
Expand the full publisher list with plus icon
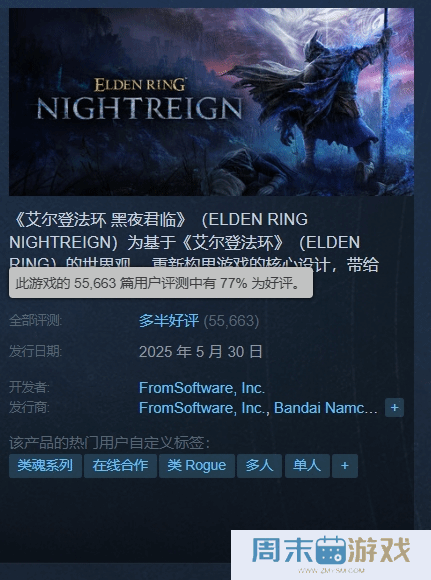394,408
